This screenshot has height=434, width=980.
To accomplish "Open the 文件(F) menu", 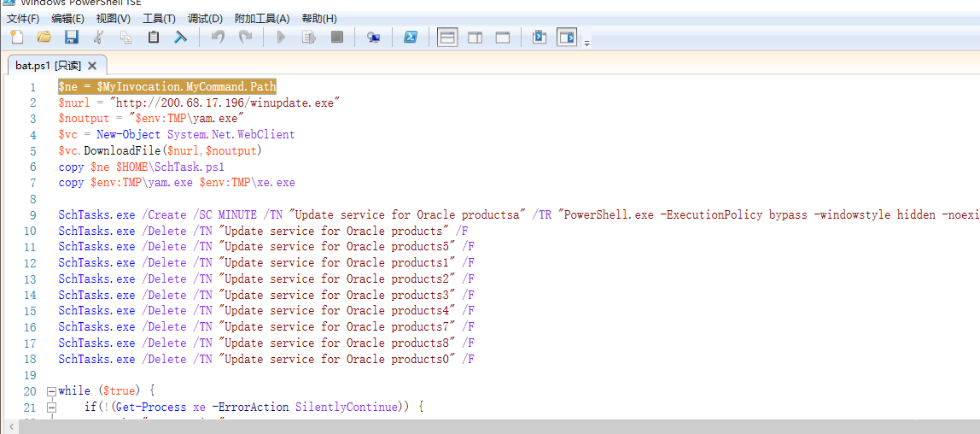I will (22, 19).
